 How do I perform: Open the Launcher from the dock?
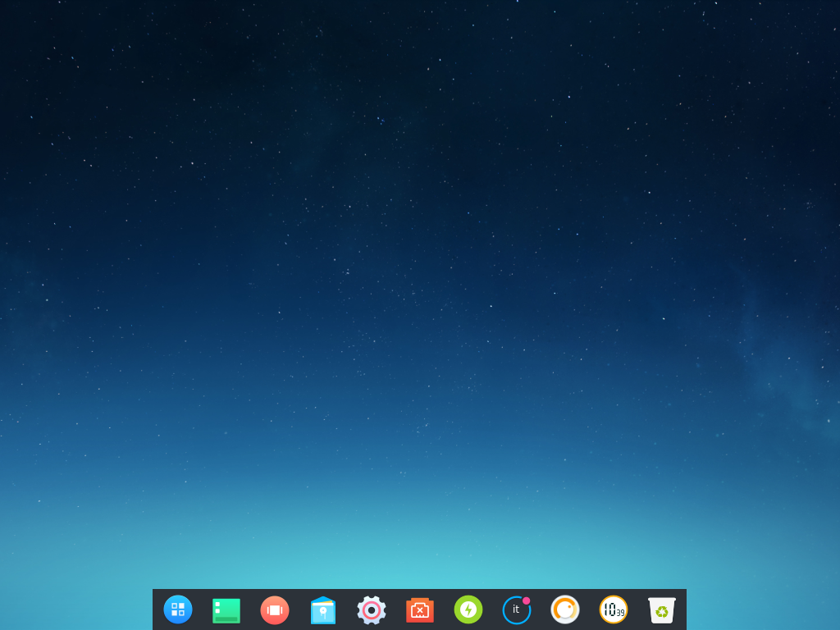point(178,609)
